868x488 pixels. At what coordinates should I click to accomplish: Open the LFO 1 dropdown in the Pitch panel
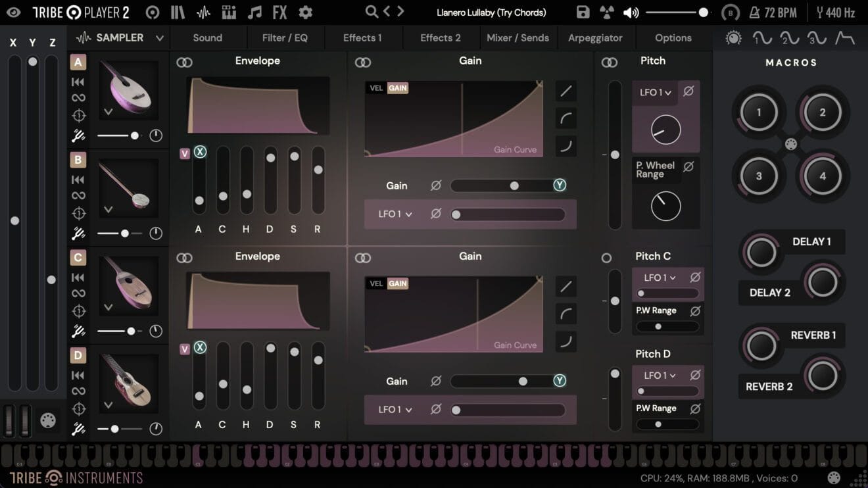[655, 93]
